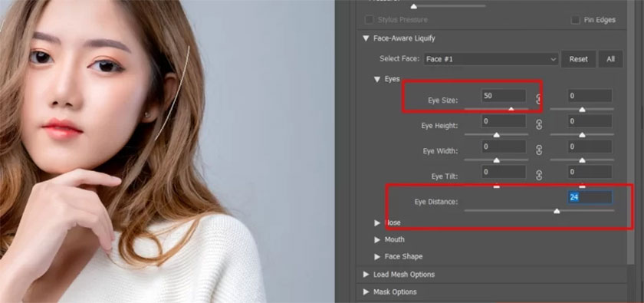Image resolution: width=644 pixels, height=303 pixels.
Task: Click the panel's vertical scrollbar
Action: point(631,132)
